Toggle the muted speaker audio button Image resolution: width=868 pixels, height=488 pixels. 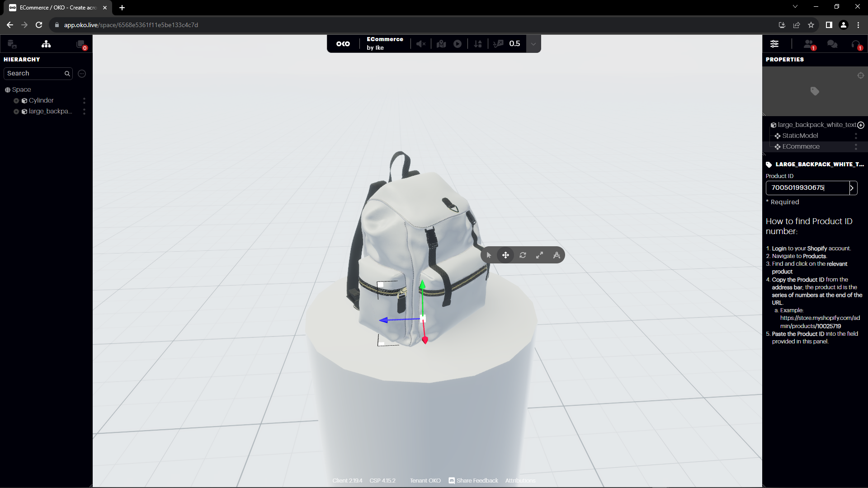[x=421, y=44]
